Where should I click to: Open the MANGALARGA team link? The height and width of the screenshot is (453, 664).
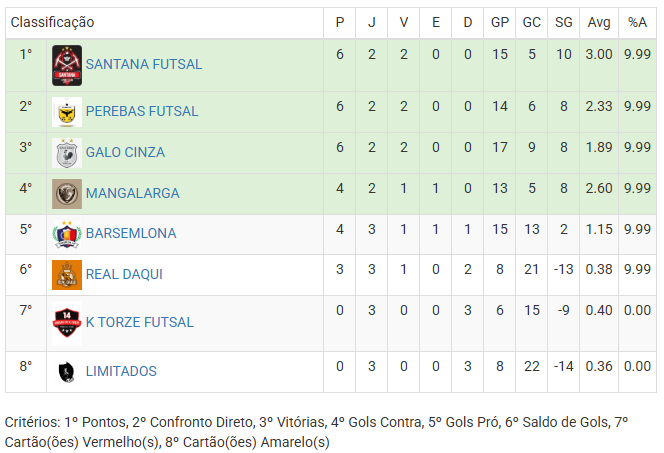click(x=133, y=193)
